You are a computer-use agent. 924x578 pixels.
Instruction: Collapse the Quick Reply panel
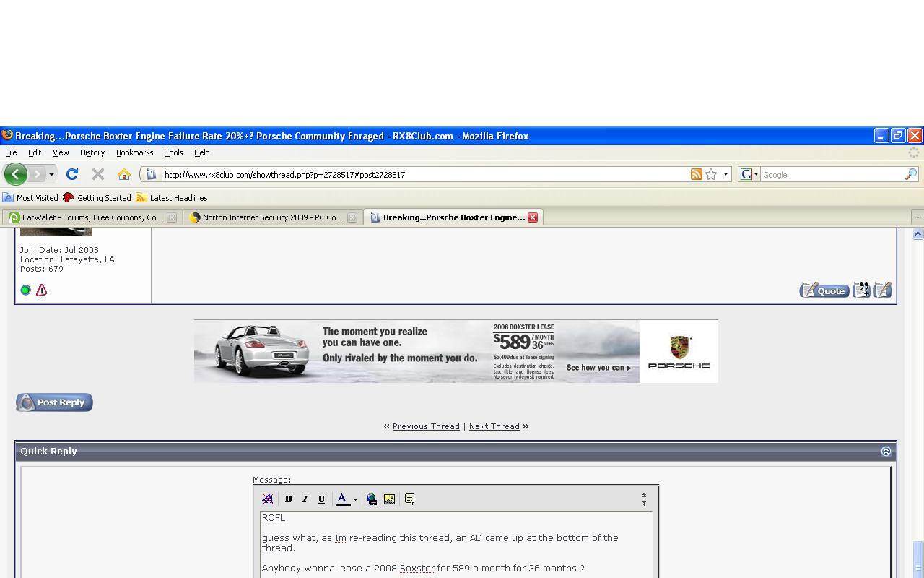tap(886, 451)
